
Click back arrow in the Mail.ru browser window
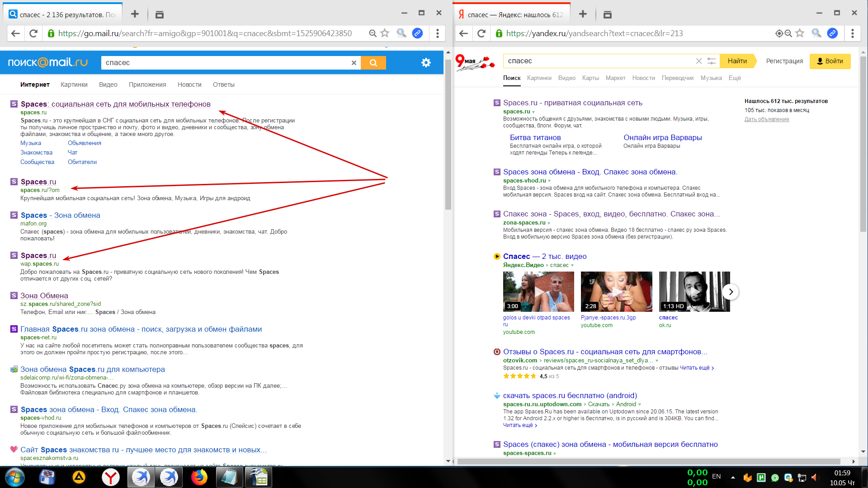pos(16,33)
